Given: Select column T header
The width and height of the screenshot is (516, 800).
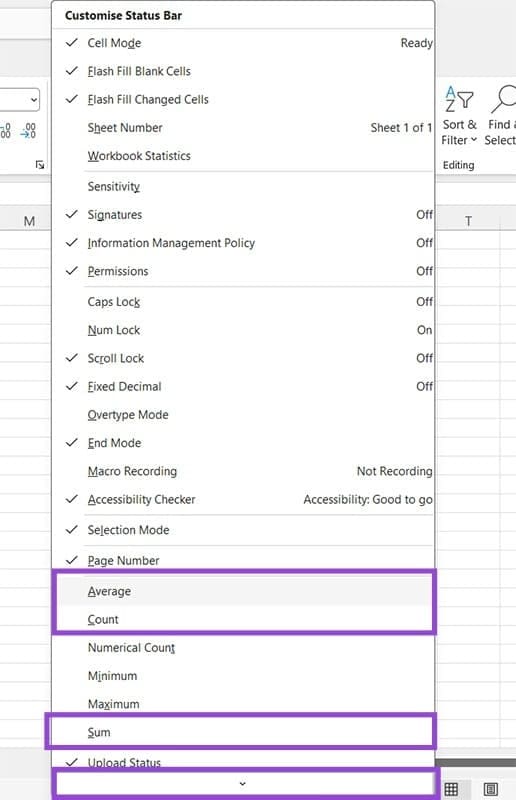Looking at the screenshot, I should pos(469,221).
